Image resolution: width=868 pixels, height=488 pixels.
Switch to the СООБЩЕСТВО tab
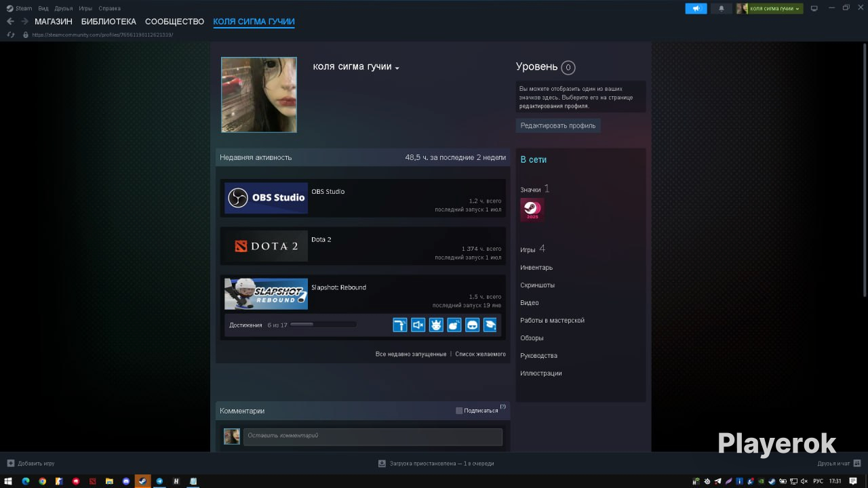point(174,22)
